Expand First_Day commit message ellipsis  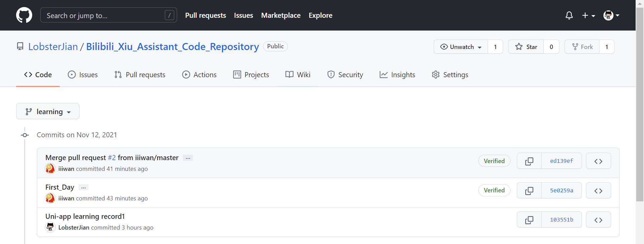click(84, 187)
